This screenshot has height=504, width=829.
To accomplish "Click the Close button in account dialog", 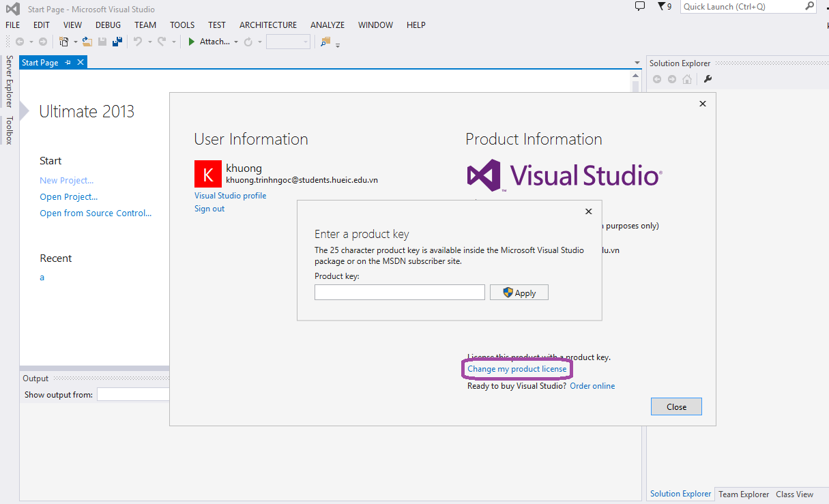I will (676, 406).
